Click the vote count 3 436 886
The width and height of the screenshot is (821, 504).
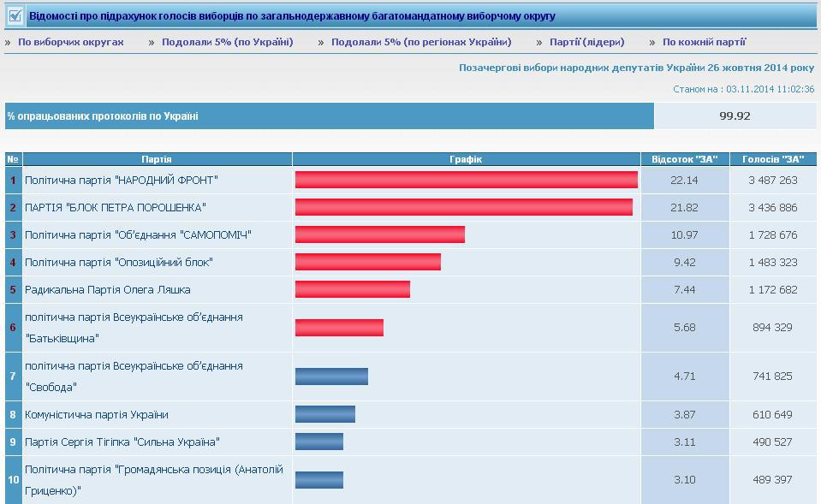(773, 207)
